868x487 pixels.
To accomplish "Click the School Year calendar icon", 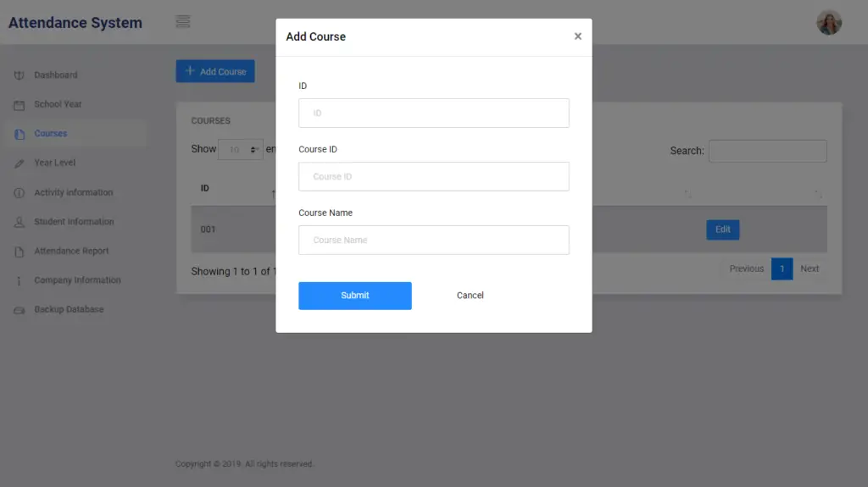I will pos(19,104).
